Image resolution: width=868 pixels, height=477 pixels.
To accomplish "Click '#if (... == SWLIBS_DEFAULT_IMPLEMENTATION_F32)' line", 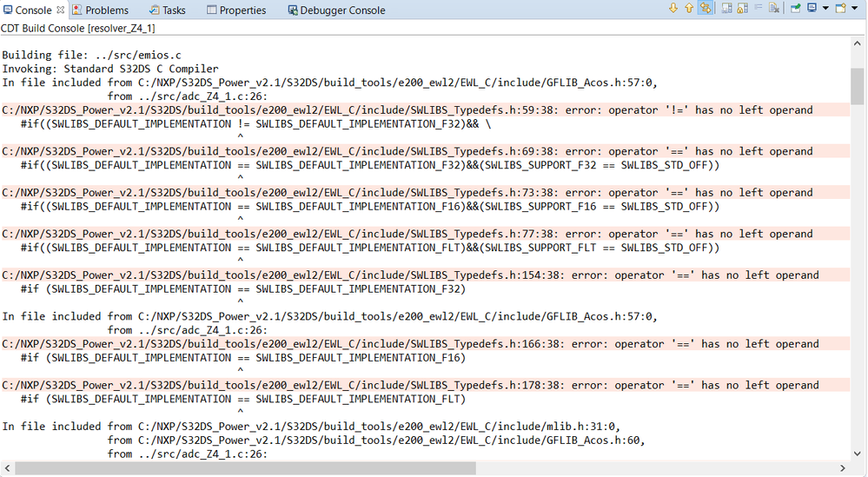I will pyautogui.click(x=243, y=288).
